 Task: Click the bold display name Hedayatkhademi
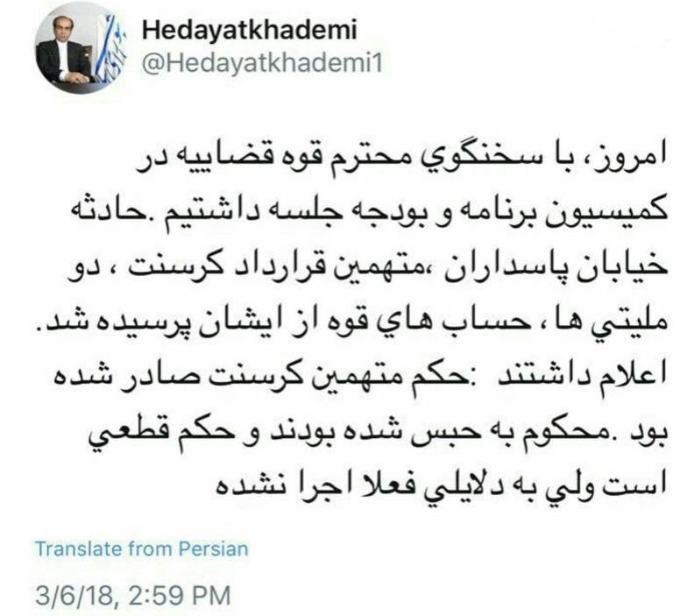click(x=250, y=30)
